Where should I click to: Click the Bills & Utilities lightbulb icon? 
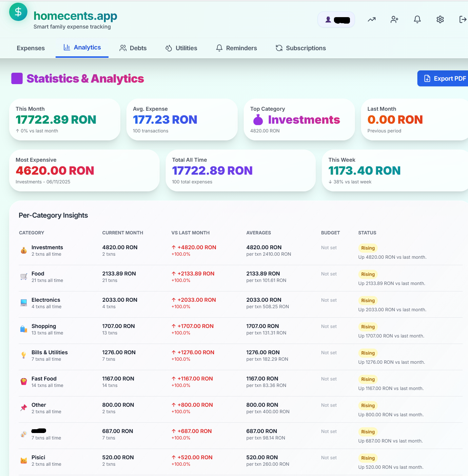click(x=23, y=355)
